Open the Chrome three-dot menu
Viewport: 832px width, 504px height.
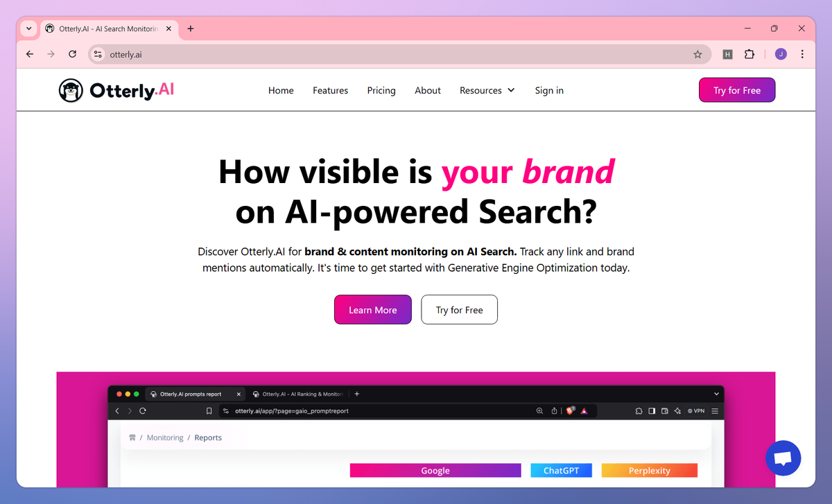[x=802, y=54]
